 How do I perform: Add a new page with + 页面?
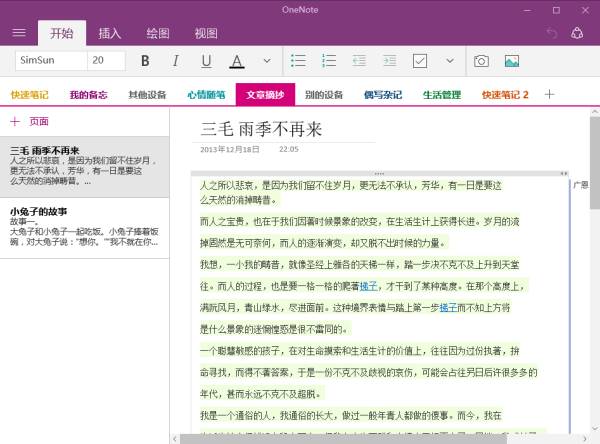tap(30, 121)
